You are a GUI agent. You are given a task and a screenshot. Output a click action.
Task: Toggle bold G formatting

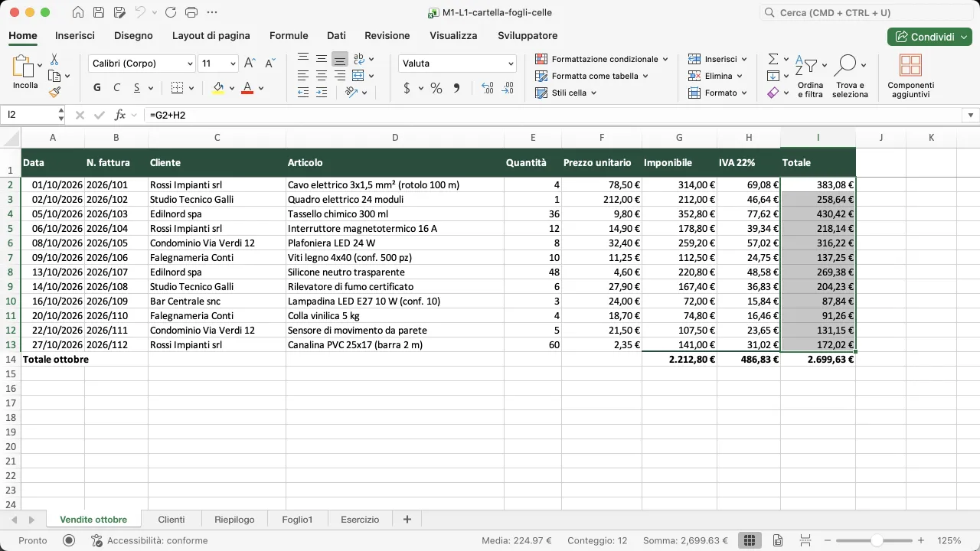97,88
